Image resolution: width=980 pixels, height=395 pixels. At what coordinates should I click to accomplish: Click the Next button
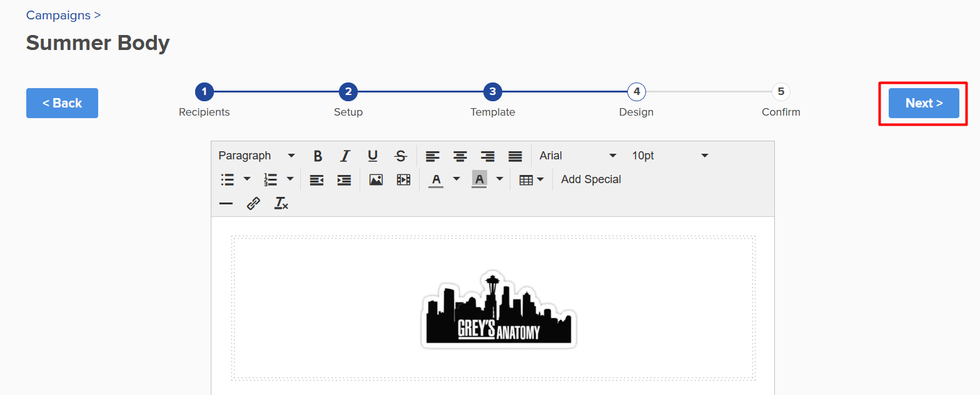[924, 103]
